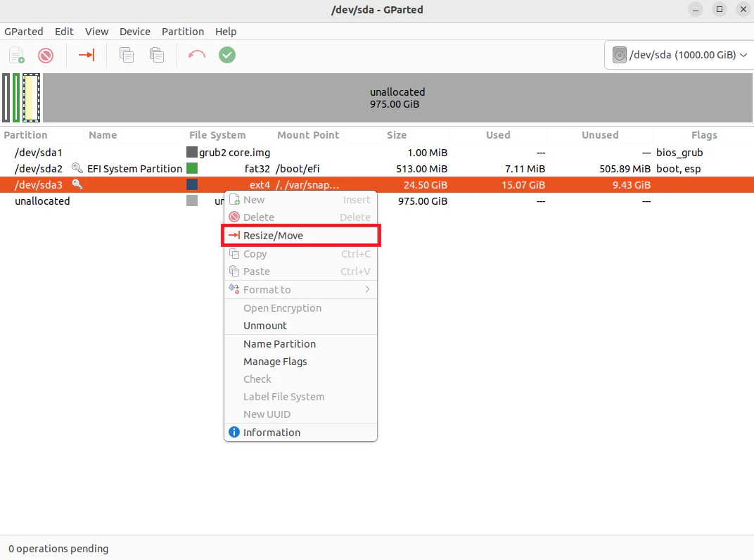Click the Copy partition toolbar icon
Viewport: 754px width, 560px height.
[x=127, y=55]
